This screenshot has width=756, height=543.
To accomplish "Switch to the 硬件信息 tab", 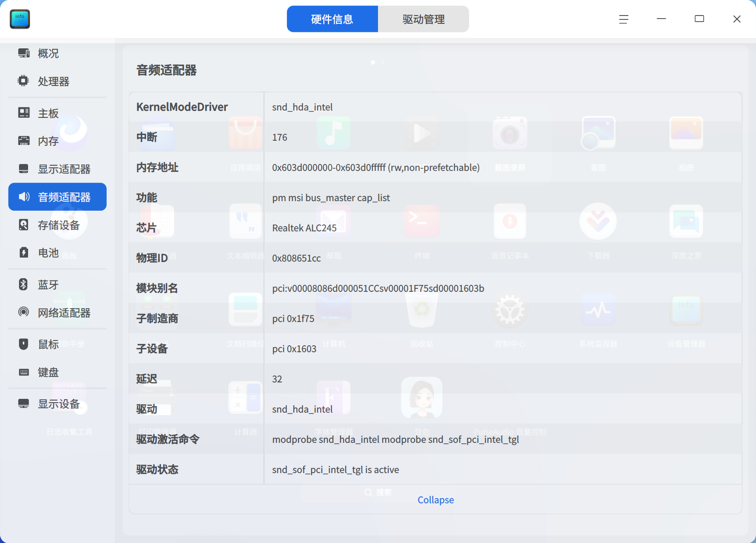I will pos(332,19).
